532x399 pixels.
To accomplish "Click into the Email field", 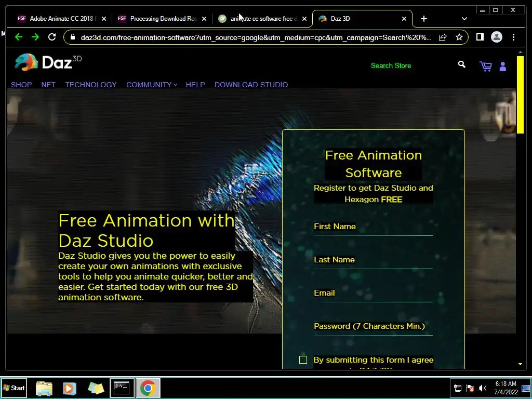I will coord(373,294).
